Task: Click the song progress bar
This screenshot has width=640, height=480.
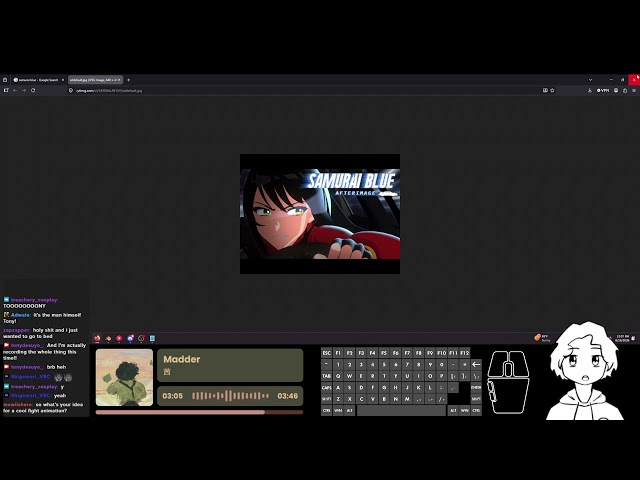Action: (199, 412)
